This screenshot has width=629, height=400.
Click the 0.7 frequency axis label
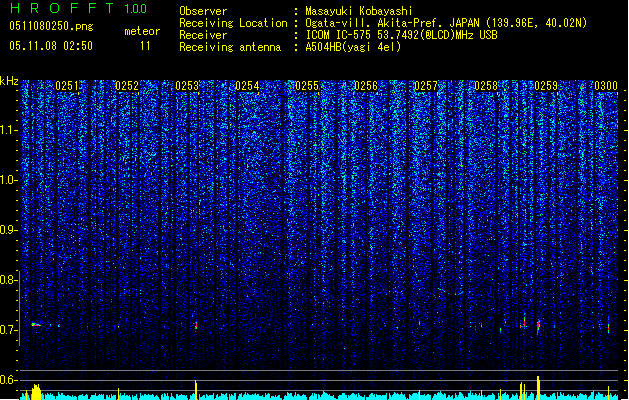coord(9,330)
